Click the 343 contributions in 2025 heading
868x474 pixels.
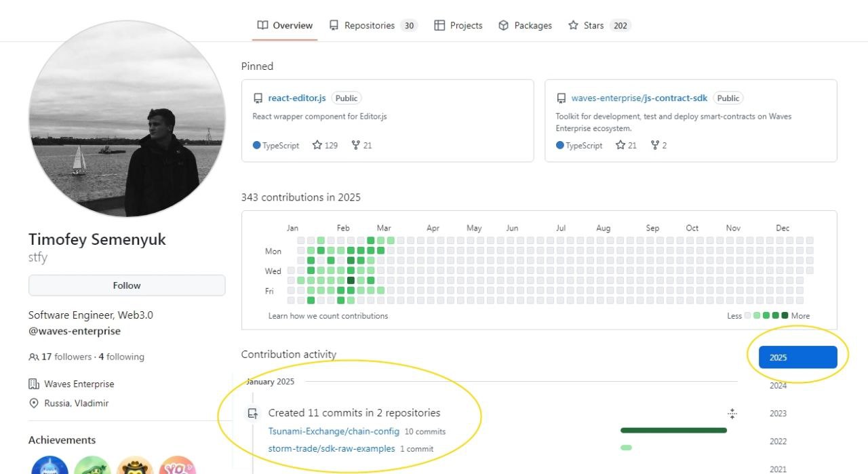[x=301, y=197]
